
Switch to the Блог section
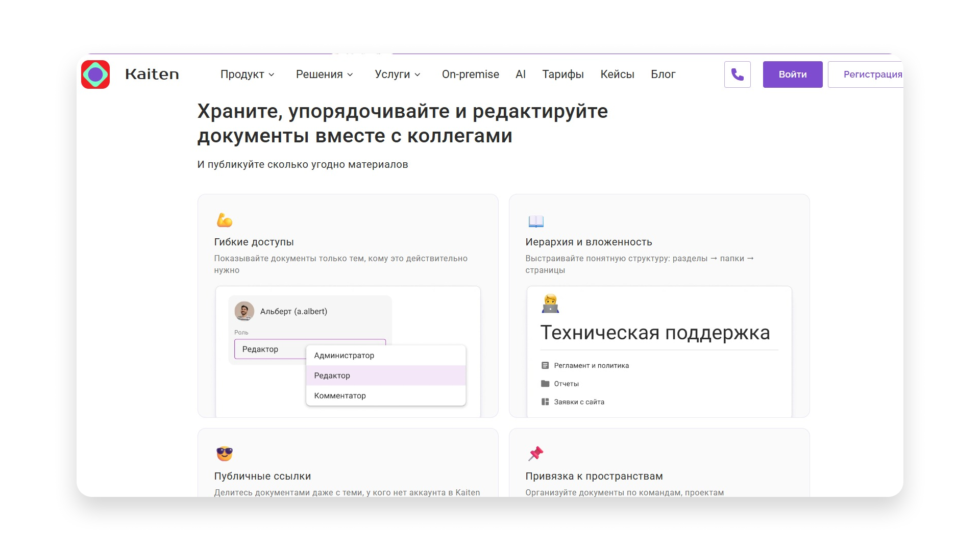(664, 74)
